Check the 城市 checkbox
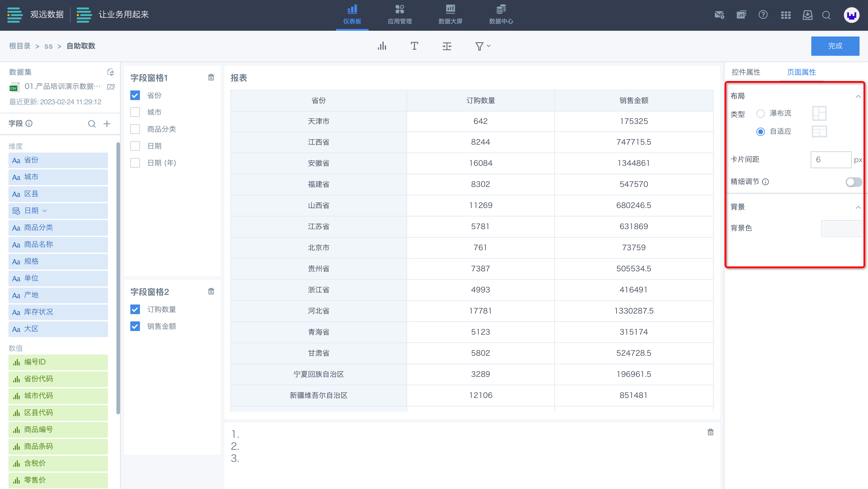Image resolution: width=868 pixels, height=489 pixels. pos(135,112)
